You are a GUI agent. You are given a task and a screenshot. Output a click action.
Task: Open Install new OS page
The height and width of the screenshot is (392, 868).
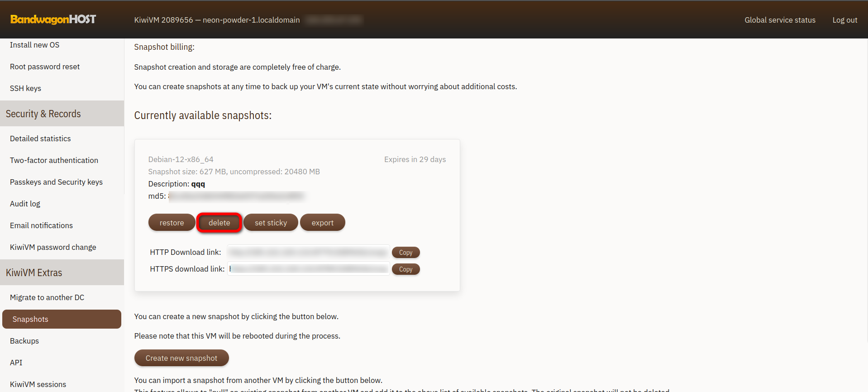(x=34, y=45)
